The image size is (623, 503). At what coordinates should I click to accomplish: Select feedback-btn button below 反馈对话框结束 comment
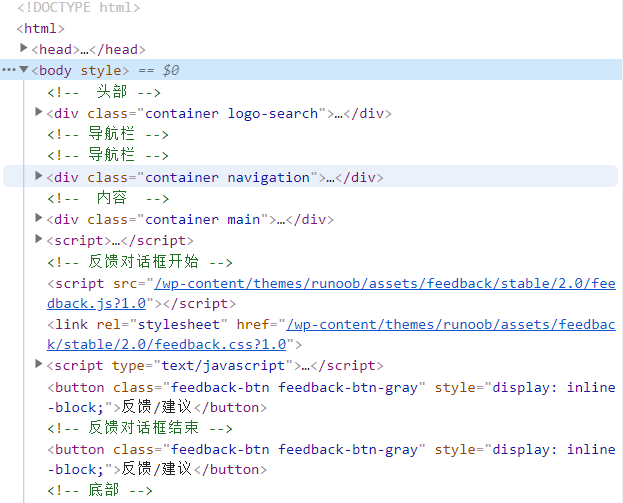[x=331, y=459]
